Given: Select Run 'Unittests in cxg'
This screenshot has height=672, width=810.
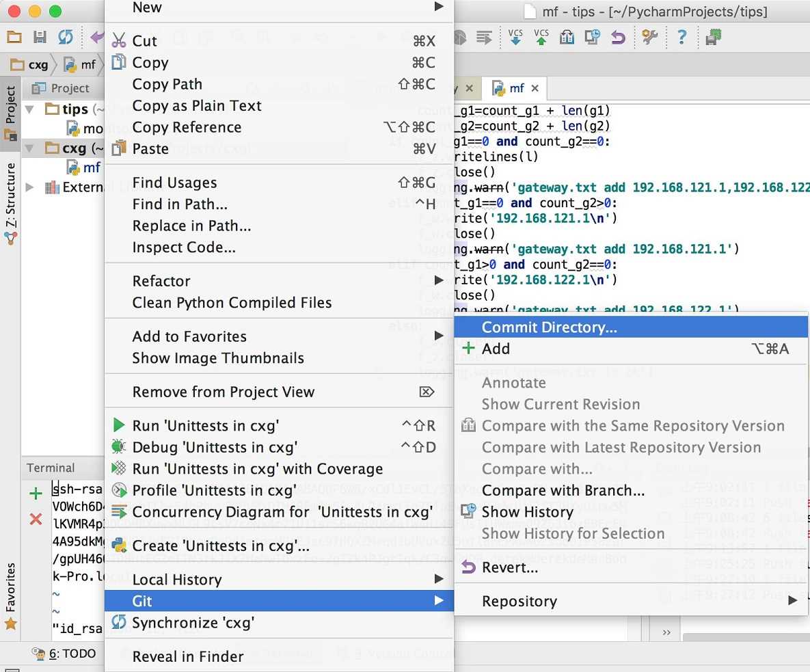Looking at the screenshot, I should (x=205, y=426).
